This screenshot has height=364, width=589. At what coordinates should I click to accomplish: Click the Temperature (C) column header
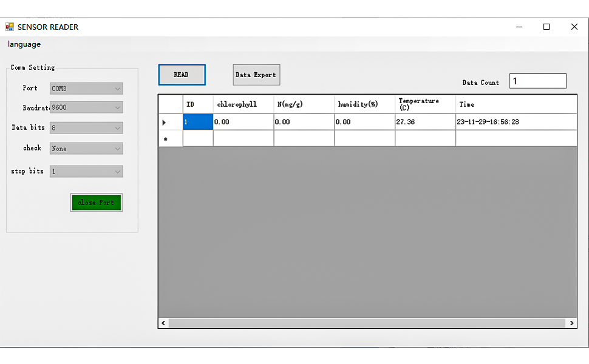point(425,104)
